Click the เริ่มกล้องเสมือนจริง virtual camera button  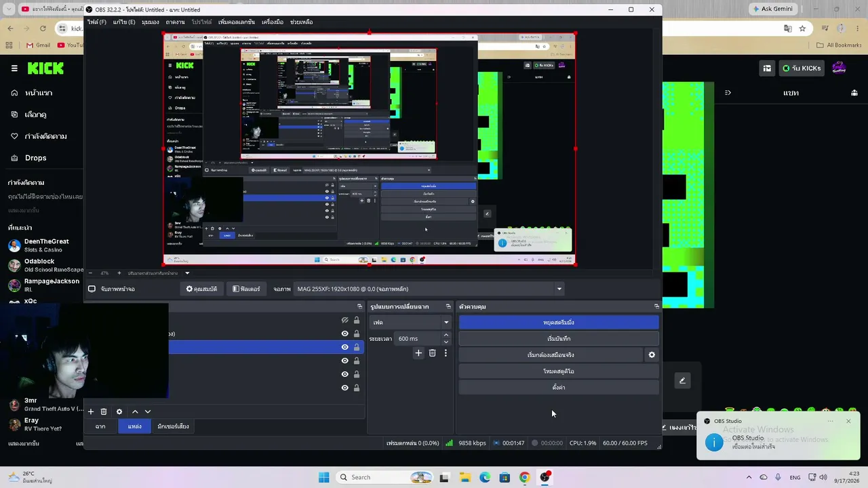click(551, 354)
